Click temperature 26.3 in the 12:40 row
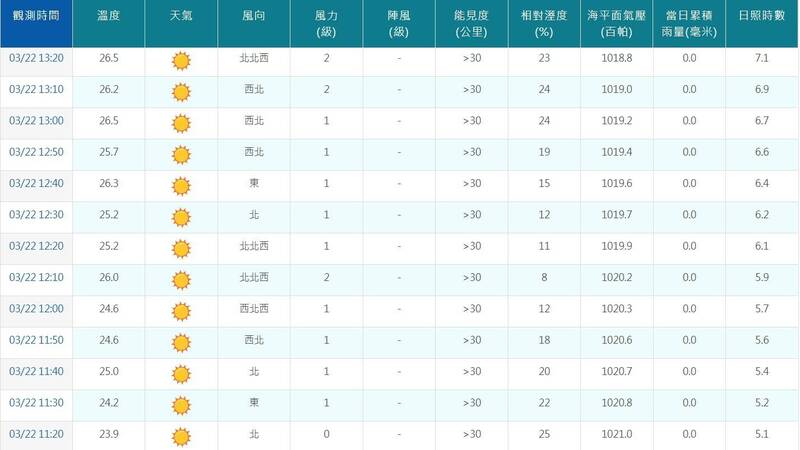Screen dimensions: 800x450 tap(109, 183)
